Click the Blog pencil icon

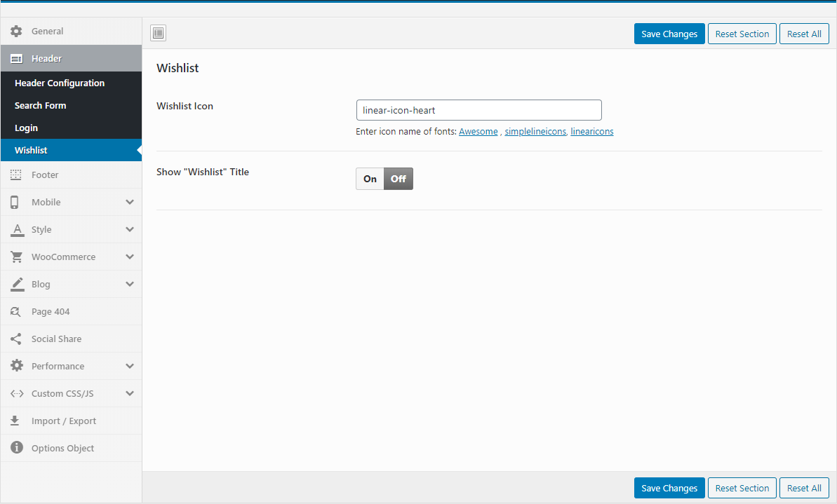(x=17, y=285)
